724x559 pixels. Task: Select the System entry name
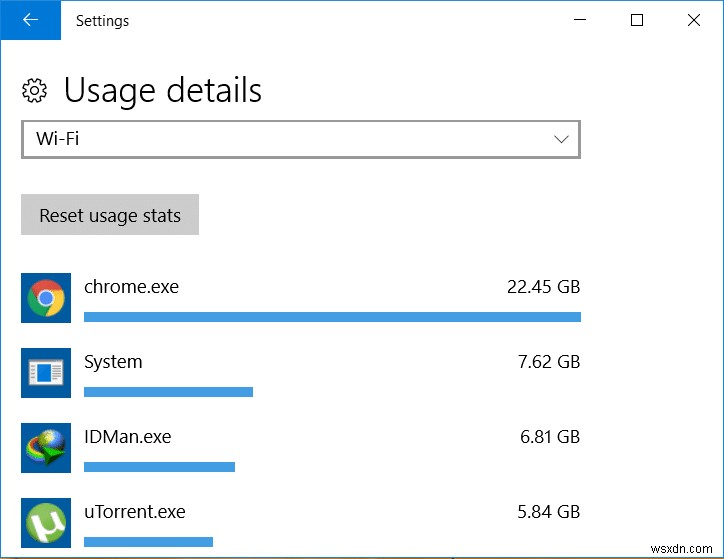click(x=113, y=362)
